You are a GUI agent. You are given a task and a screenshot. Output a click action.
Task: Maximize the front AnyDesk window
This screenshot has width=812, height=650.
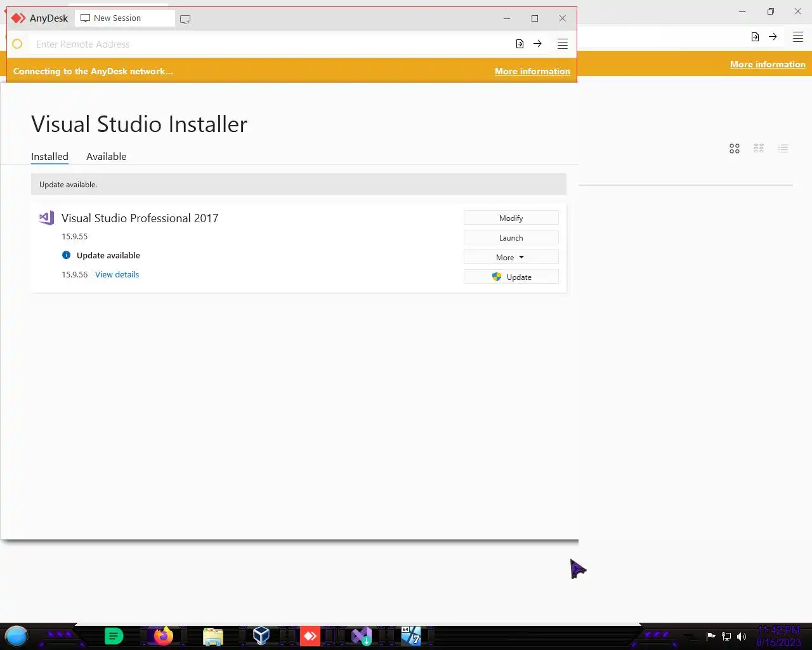click(x=535, y=18)
